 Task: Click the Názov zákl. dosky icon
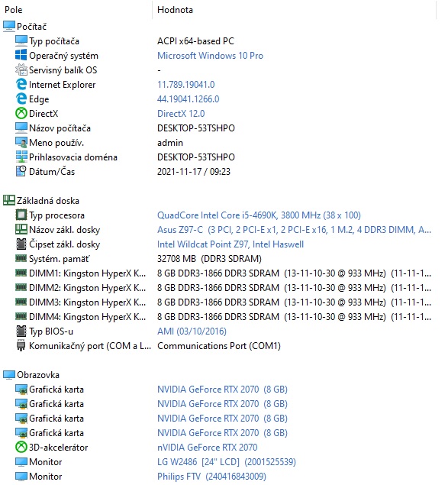click(x=21, y=229)
